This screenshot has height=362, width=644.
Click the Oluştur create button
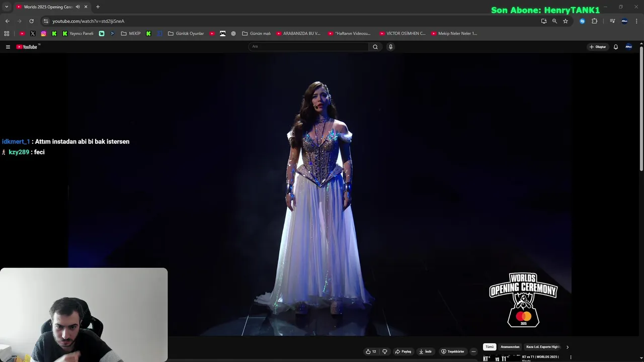(598, 47)
